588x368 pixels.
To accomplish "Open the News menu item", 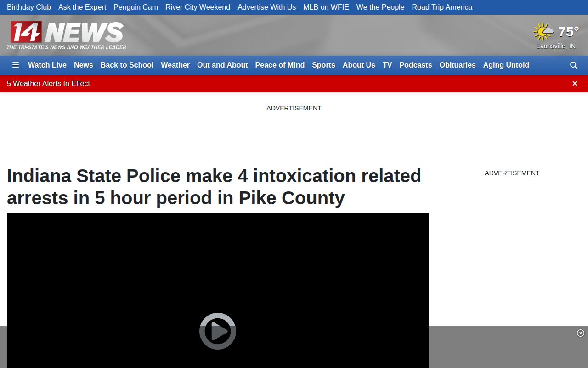I will [x=84, y=65].
